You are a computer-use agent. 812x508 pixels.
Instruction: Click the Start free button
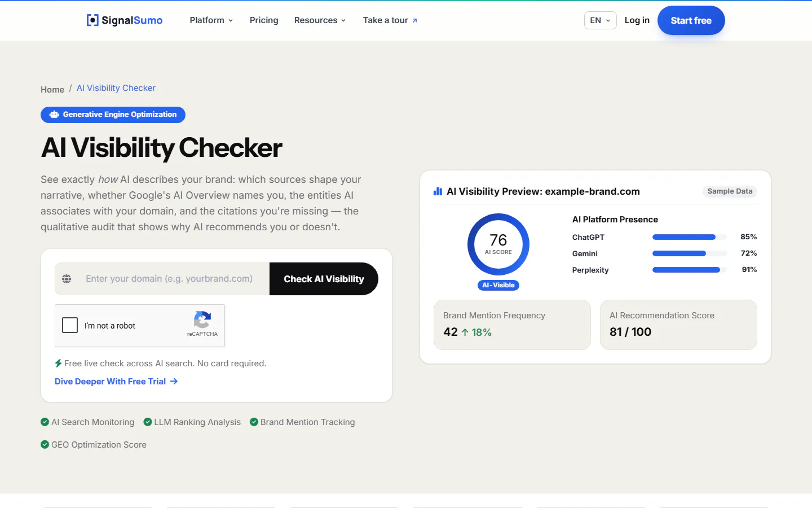coord(691,20)
